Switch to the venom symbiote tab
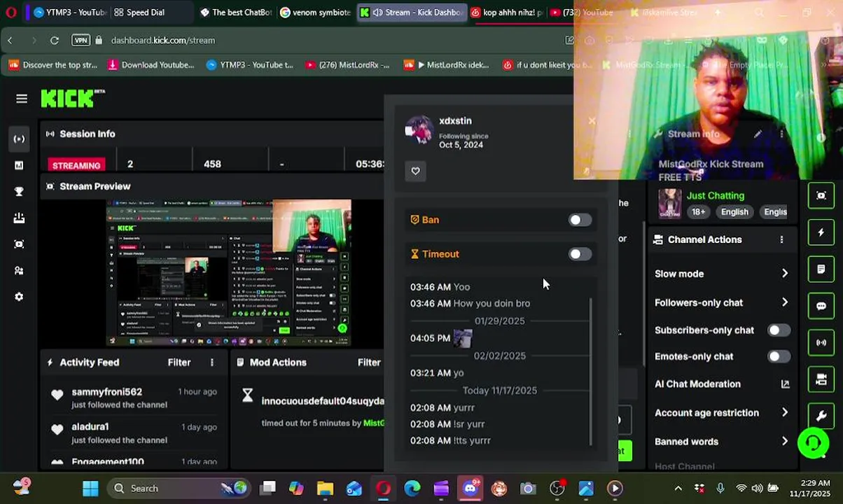Screen dimensions: 843x504 click(315, 13)
